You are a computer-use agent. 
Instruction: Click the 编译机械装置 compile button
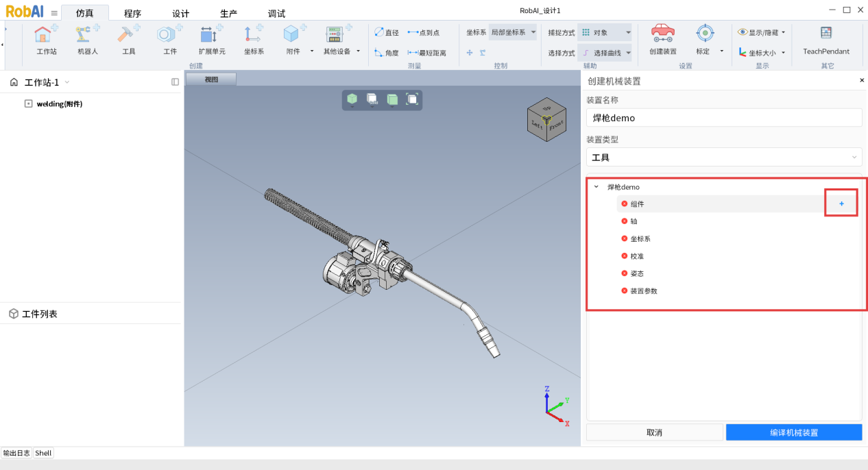click(794, 432)
